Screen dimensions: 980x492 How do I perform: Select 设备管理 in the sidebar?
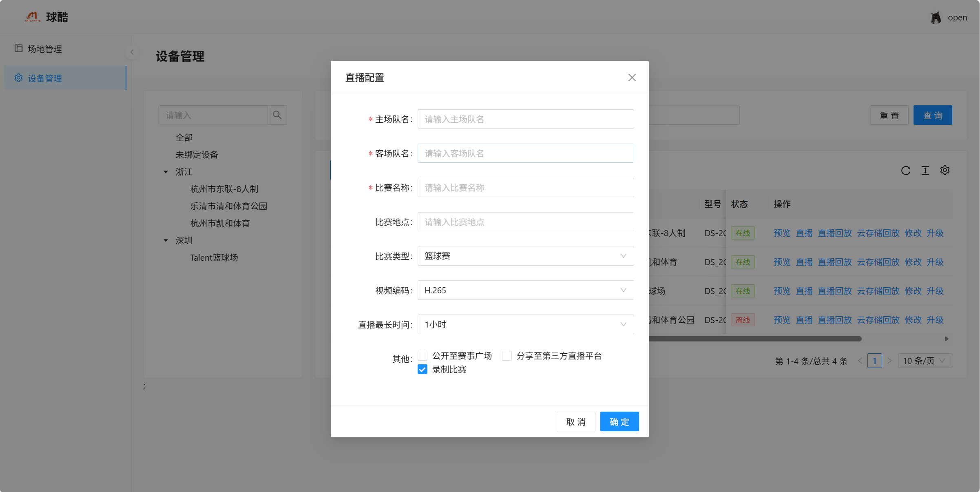click(44, 78)
